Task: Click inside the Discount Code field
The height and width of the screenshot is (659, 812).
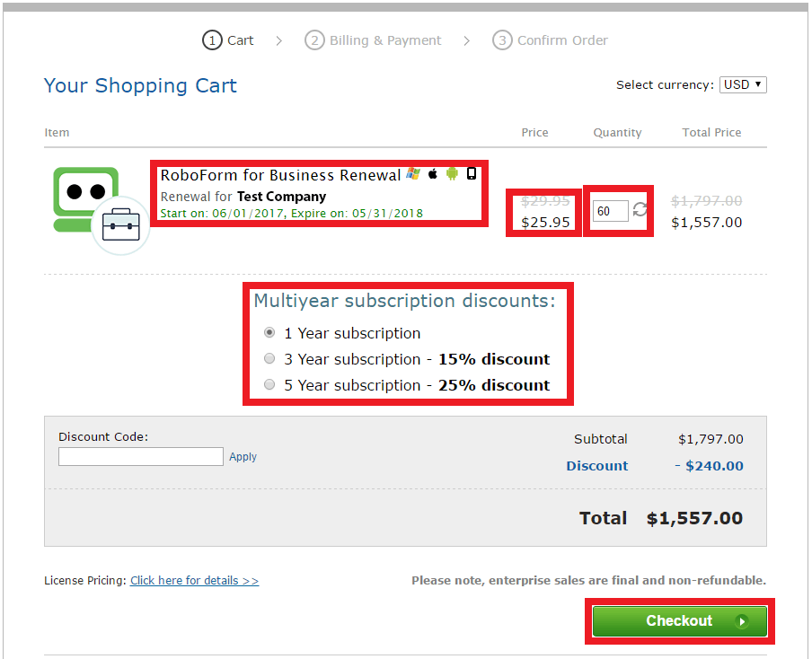Action: click(x=140, y=456)
